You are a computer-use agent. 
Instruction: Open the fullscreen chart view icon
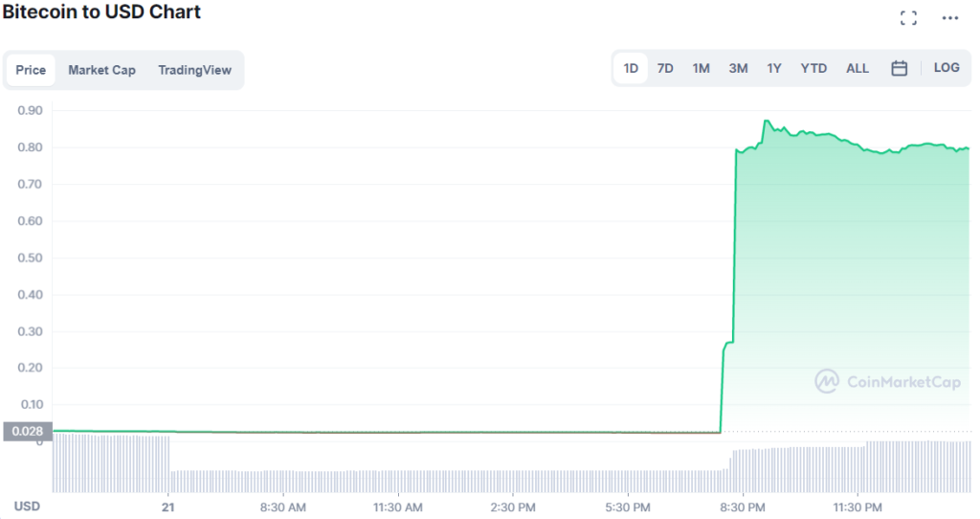pyautogui.click(x=908, y=18)
